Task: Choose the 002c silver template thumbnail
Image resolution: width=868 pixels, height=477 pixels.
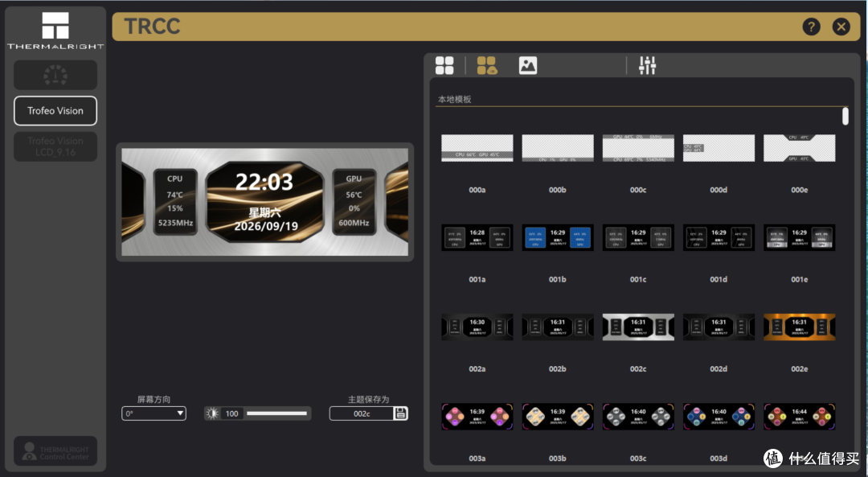Action: pos(638,327)
